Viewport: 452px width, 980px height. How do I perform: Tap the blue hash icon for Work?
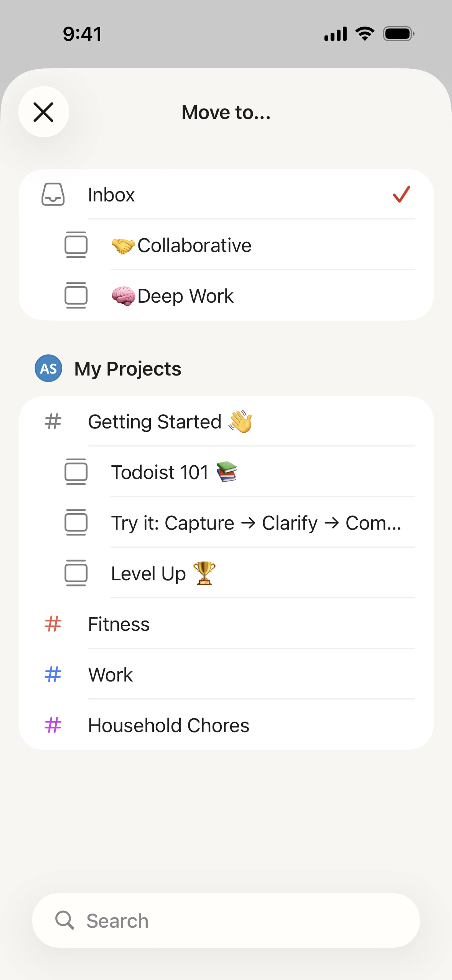53,675
